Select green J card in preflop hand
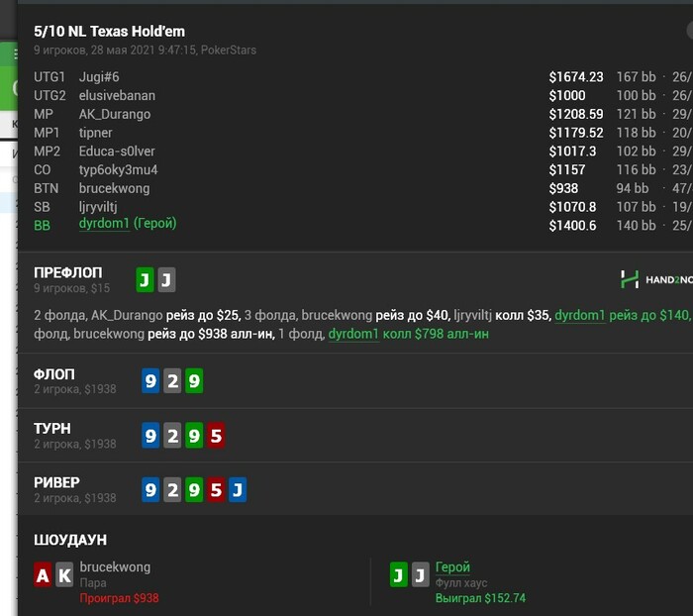This screenshot has height=616, width=693. (145, 280)
